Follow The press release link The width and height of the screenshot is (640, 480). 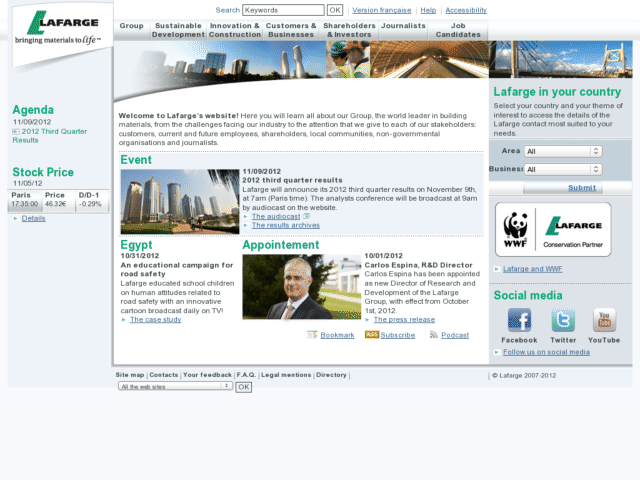point(404,320)
